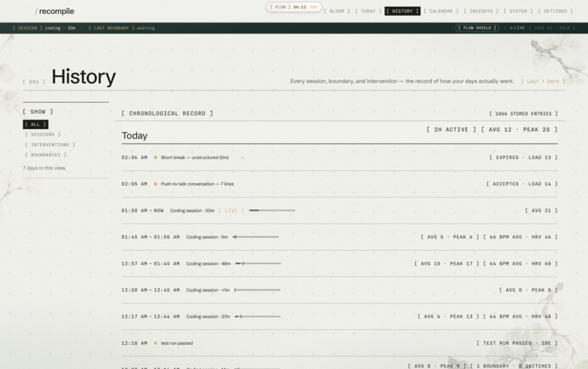Click the '7 days in this view' text
The width and height of the screenshot is (588, 369).
[44, 168]
